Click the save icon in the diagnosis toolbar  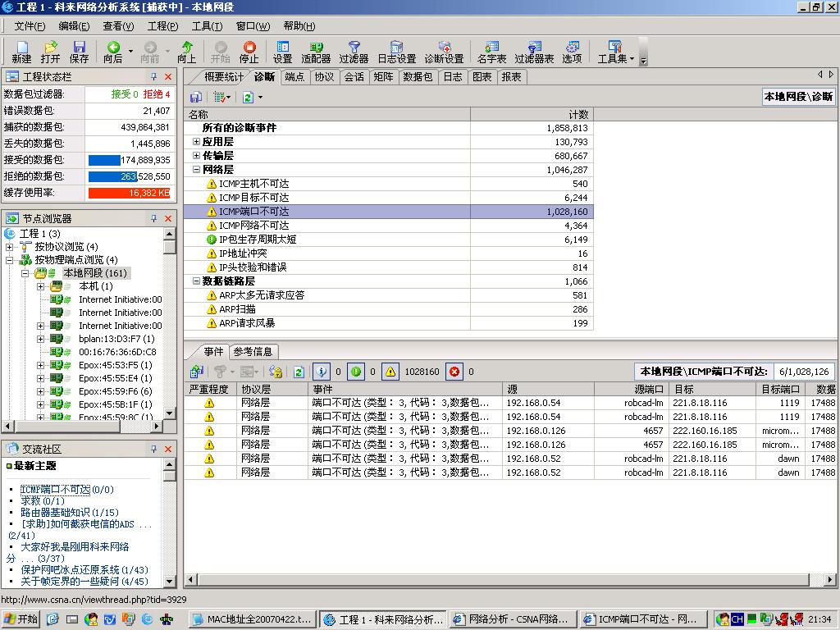click(196, 97)
